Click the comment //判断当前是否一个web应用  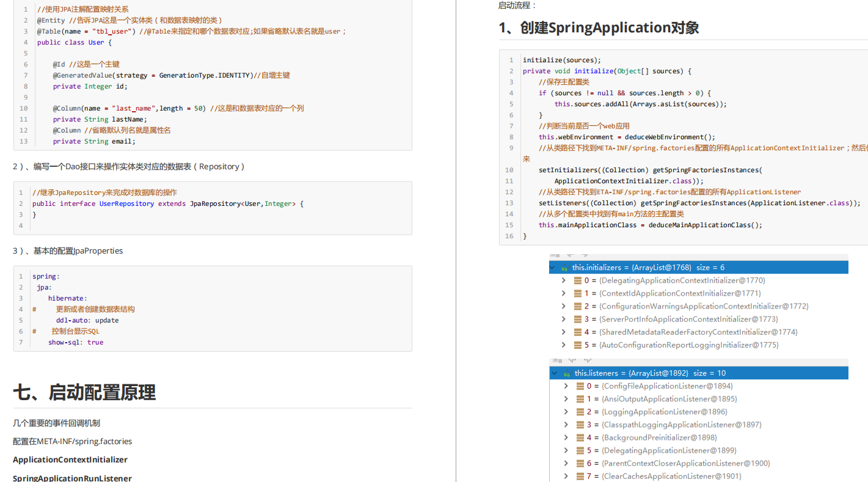(x=584, y=126)
